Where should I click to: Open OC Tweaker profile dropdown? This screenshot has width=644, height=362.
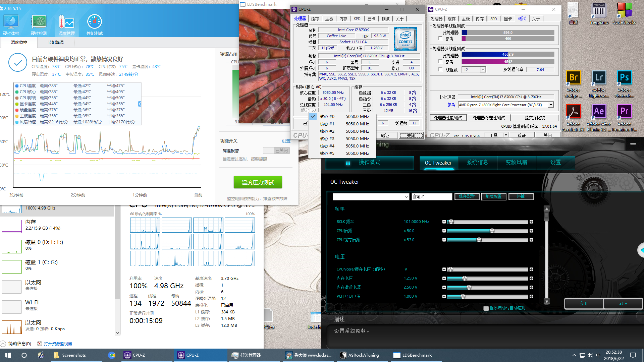click(371, 197)
